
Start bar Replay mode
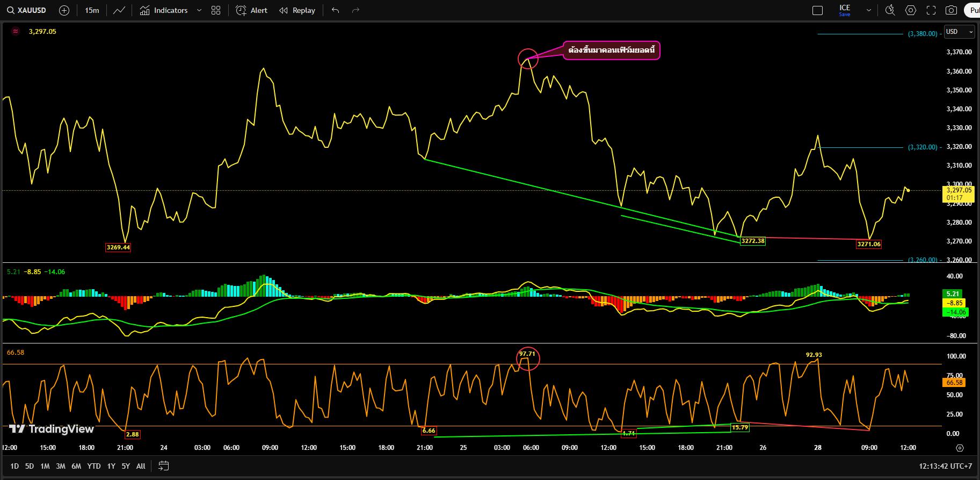click(297, 10)
